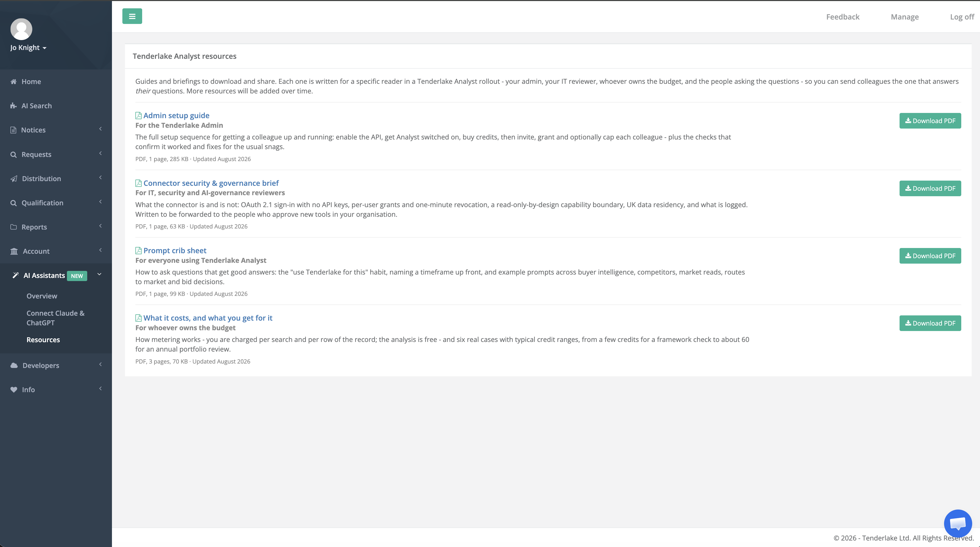This screenshot has width=980, height=547.
Task: Open the Prompt crib sheet link
Action: pos(175,251)
